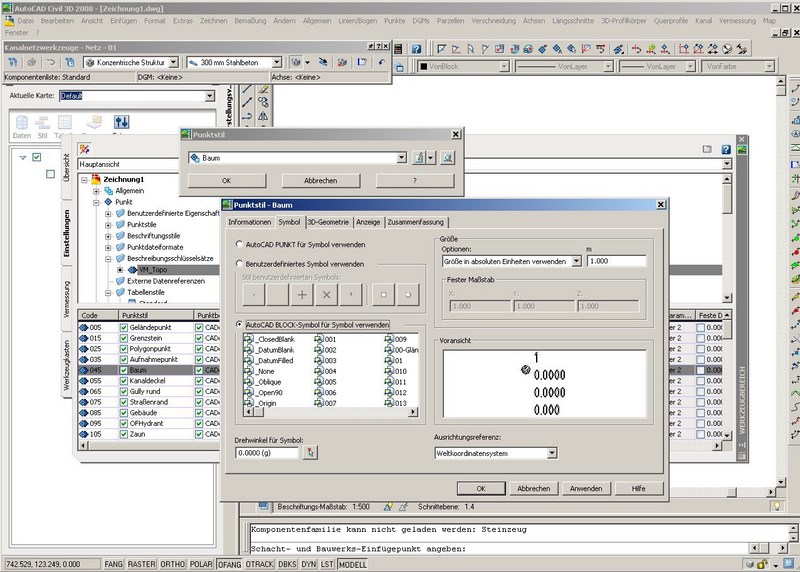Click the edit style icon in Punktstil dialog

coord(419,158)
